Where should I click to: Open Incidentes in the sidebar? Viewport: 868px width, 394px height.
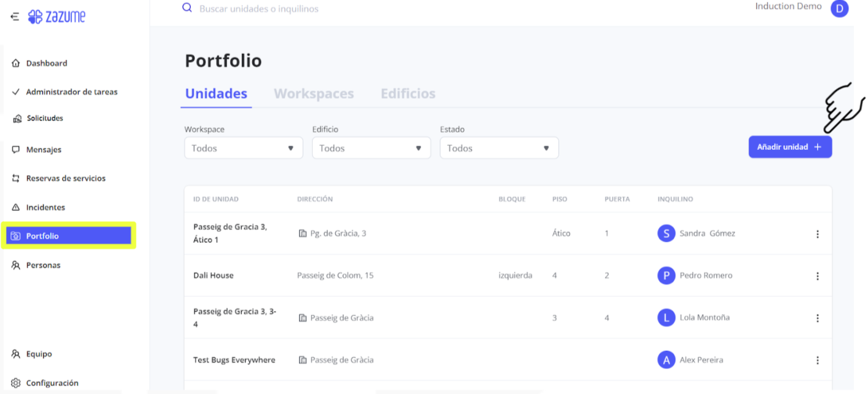coord(45,208)
